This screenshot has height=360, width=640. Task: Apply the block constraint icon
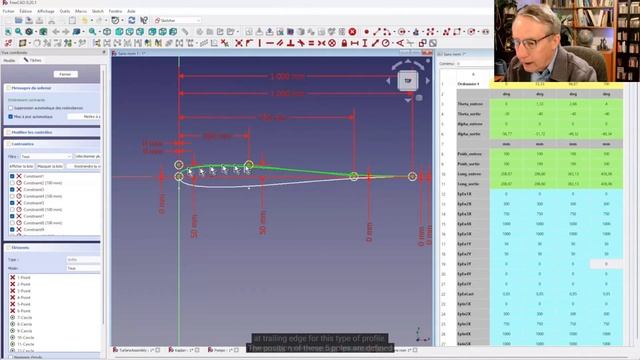(332, 43)
